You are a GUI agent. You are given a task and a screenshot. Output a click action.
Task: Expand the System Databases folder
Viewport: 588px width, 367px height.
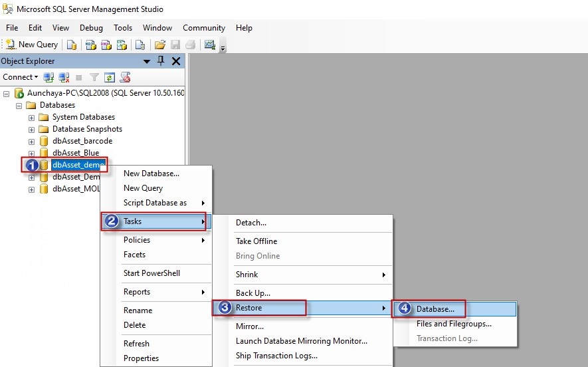click(x=31, y=118)
